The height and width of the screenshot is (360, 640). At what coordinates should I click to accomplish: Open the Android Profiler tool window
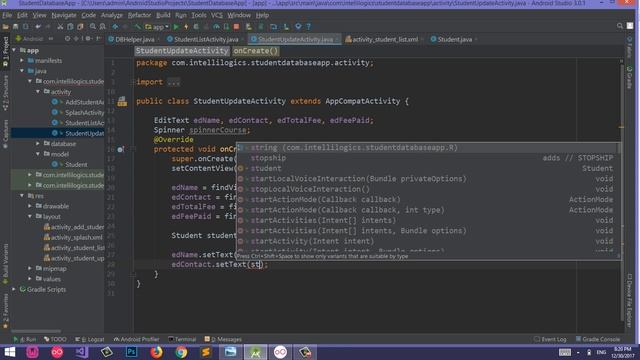point(136,340)
